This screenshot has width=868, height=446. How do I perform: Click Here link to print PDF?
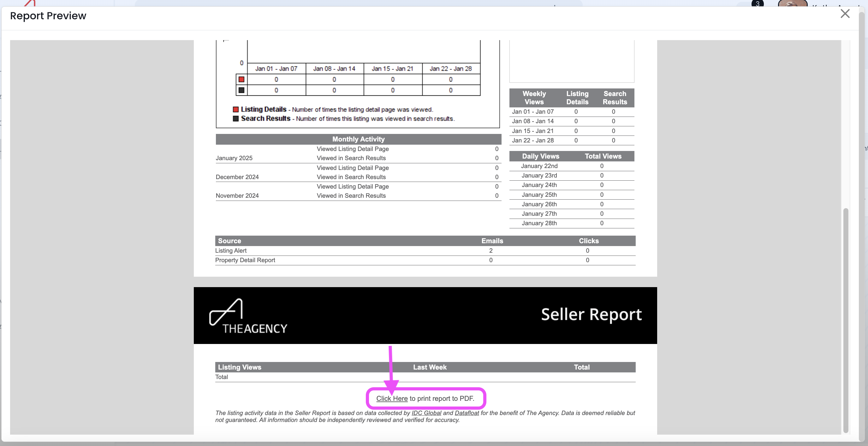coord(391,399)
